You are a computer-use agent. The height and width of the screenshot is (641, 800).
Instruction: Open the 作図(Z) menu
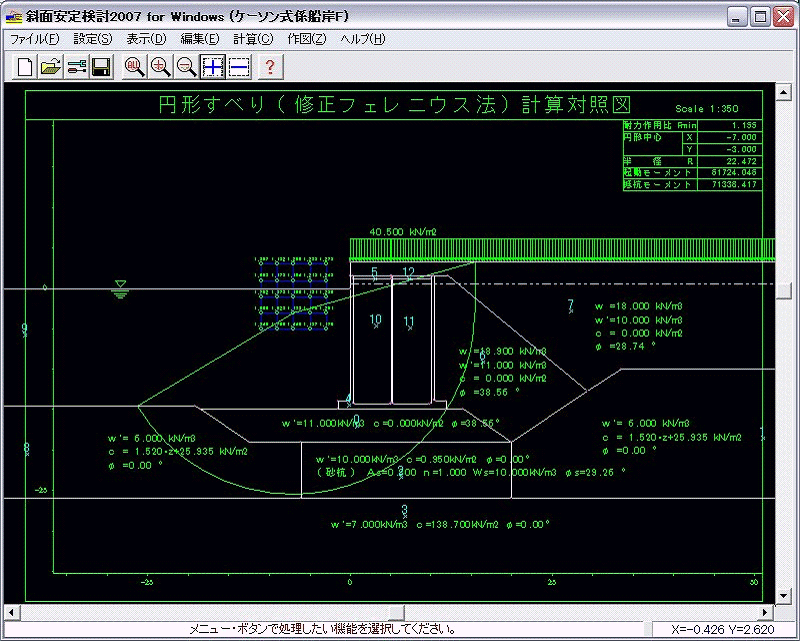click(x=306, y=39)
